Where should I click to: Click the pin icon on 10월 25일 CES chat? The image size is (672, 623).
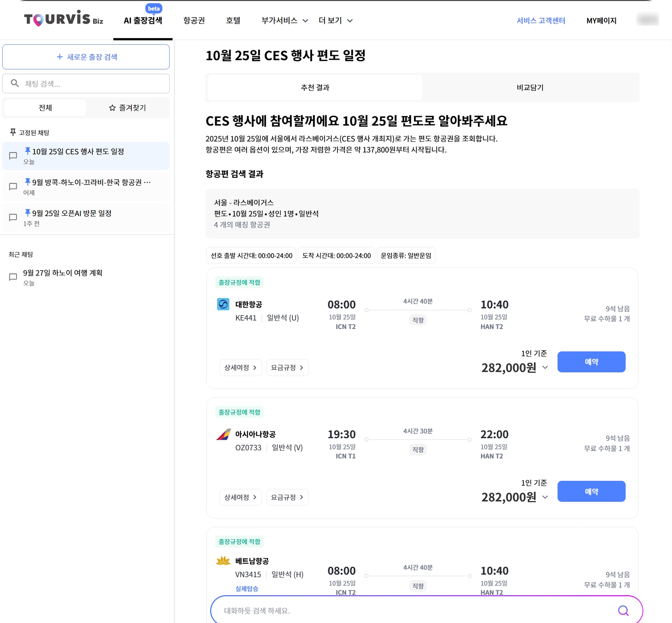(x=28, y=151)
